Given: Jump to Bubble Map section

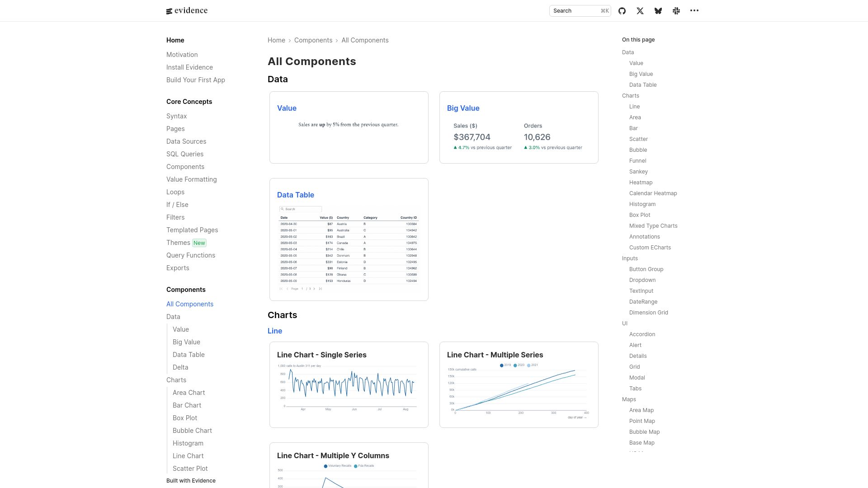Looking at the screenshot, I should [644, 432].
